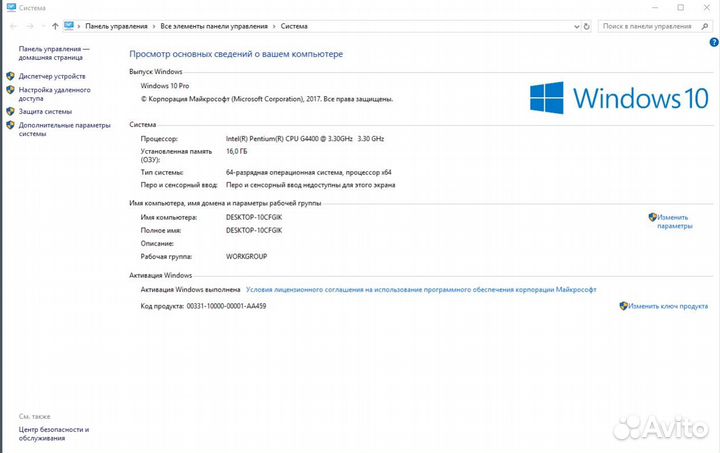Open Центр безопасности и обслуживания link

click(54, 433)
